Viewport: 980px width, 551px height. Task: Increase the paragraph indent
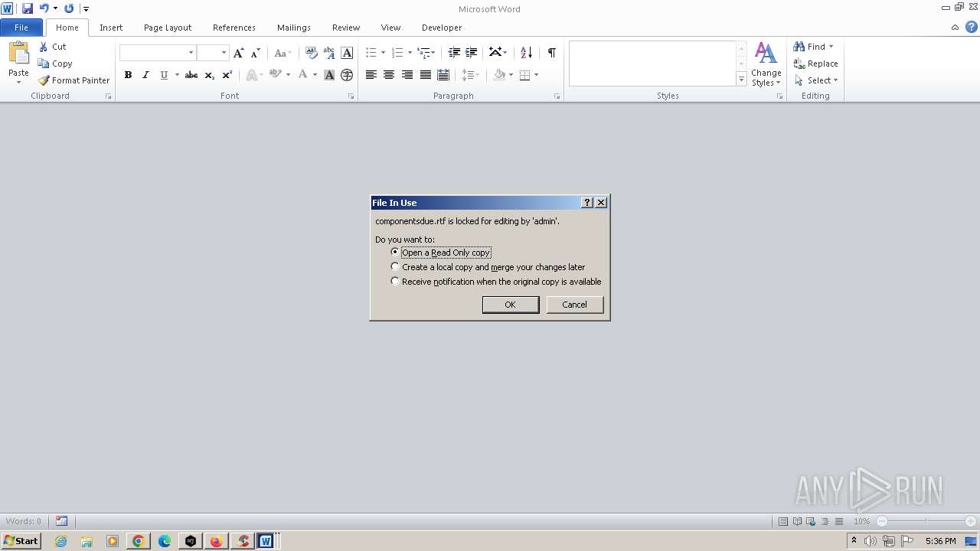click(472, 53)
